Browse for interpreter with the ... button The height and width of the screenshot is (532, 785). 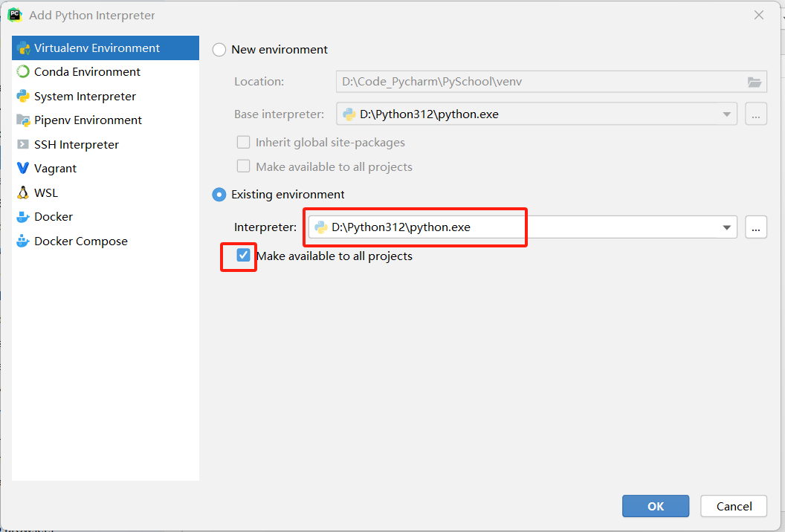pyautogui.click(x=755, y=228)
